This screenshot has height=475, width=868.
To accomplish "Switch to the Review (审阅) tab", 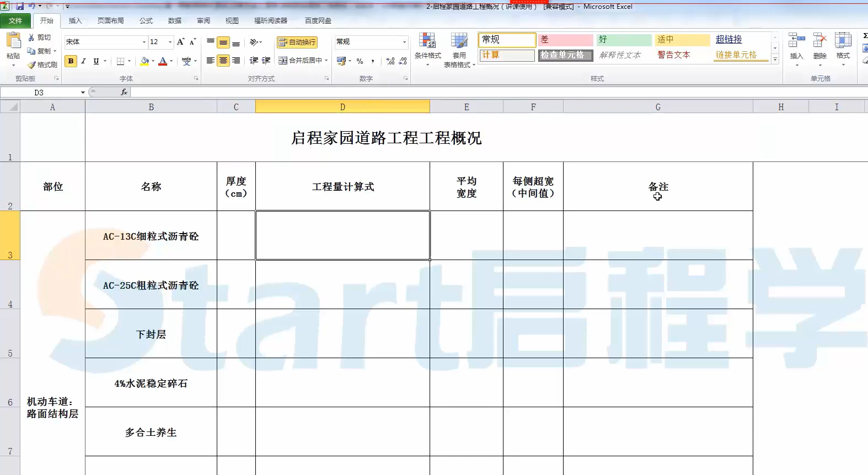I will coord(203,21).
